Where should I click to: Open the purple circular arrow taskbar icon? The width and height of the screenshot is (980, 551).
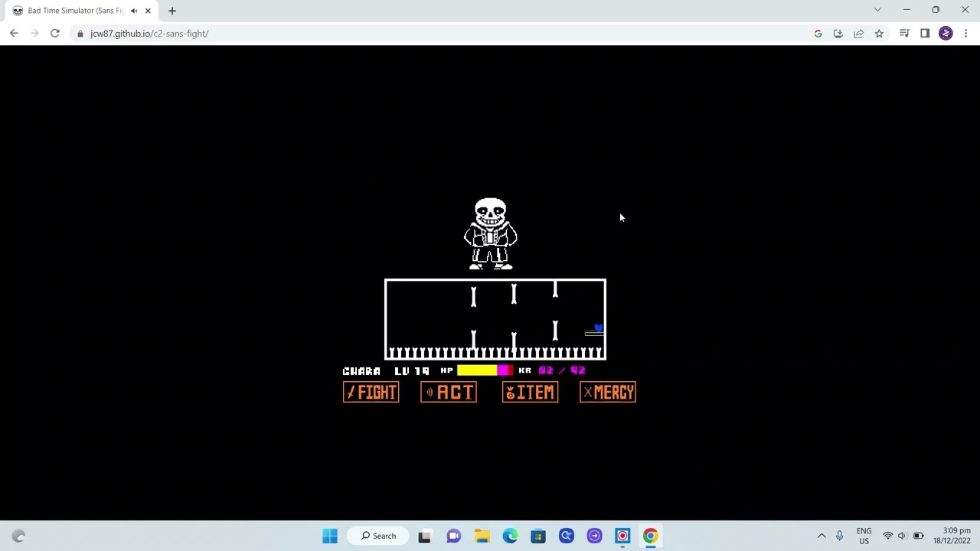pos(594,536)
